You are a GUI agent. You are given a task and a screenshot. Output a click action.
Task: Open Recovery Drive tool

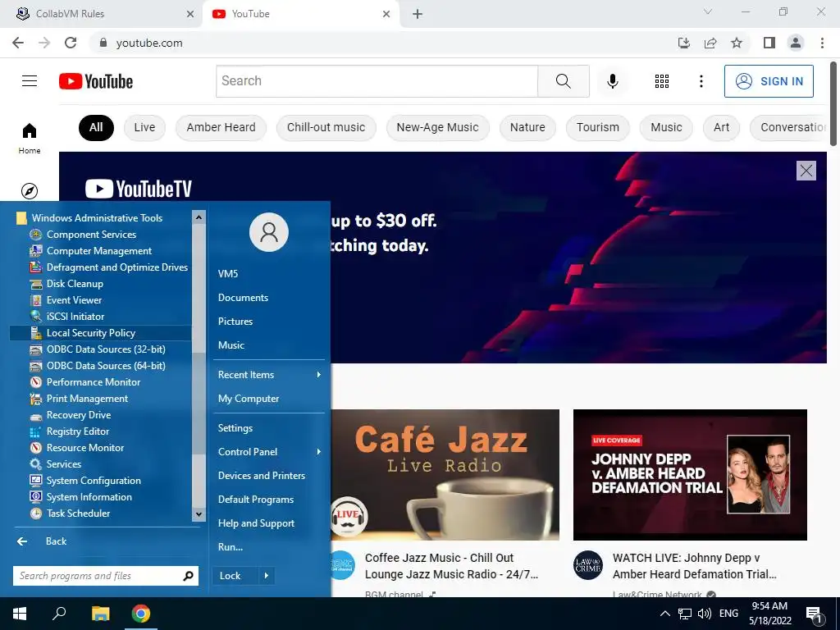pos(78,414)
